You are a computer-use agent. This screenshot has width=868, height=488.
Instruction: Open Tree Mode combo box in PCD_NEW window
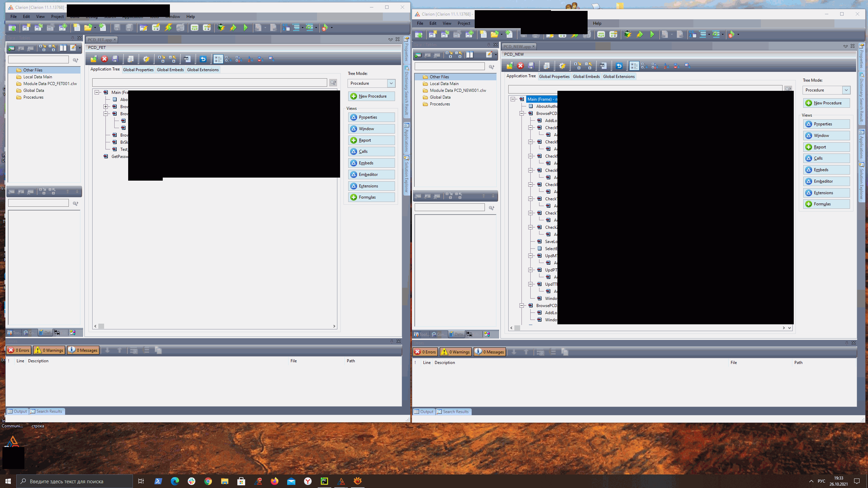(846, 90)
